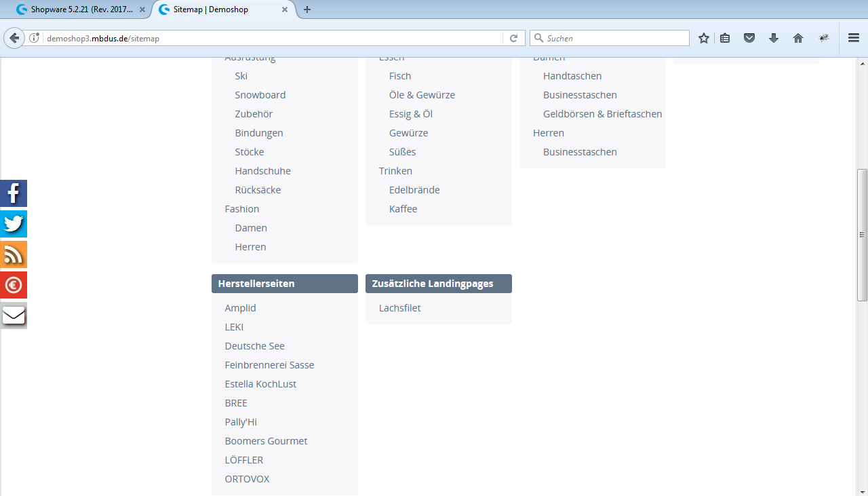
Task: Navigate back to previous page
Action: pyautogui.click(x=14, y=38)
